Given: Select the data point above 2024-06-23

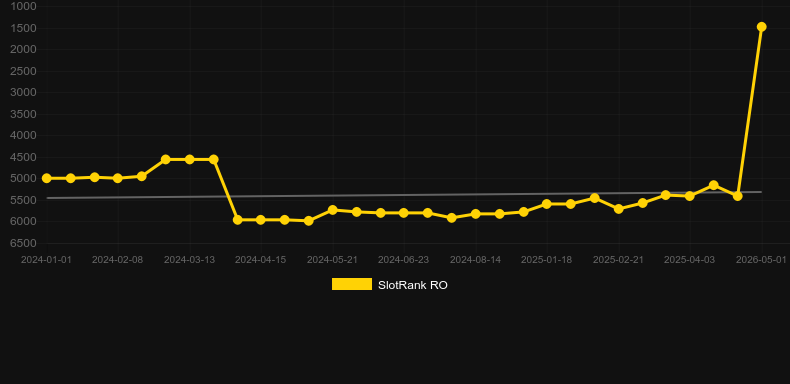Looking at the screenshot, I should pos(404,213).
